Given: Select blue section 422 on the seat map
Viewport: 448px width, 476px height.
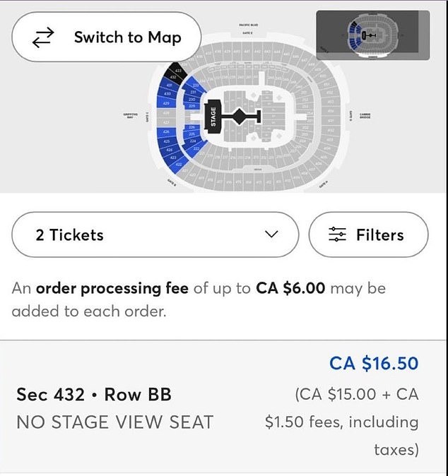Looking at the screenshot, I should [x=179, y=164].
